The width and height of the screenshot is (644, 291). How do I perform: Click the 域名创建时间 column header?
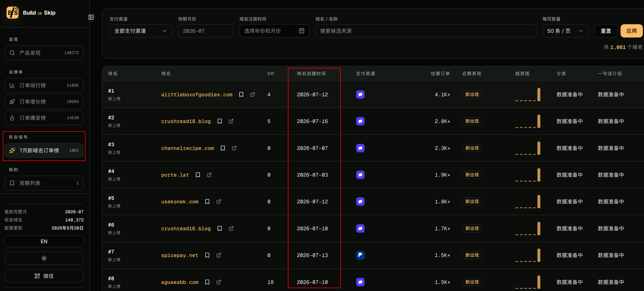[311, 73]
